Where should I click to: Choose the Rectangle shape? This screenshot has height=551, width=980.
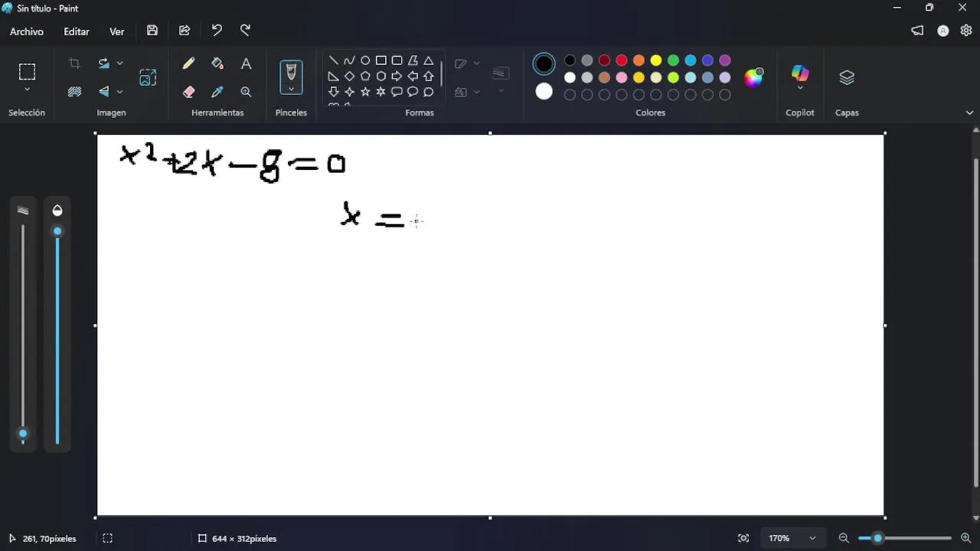coord(381,60)
